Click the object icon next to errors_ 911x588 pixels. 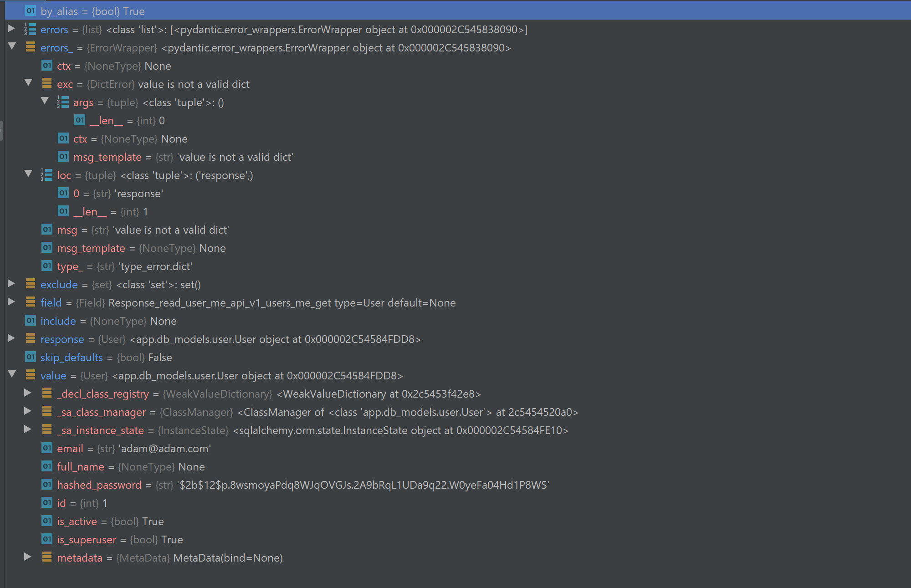pos(30,47)
